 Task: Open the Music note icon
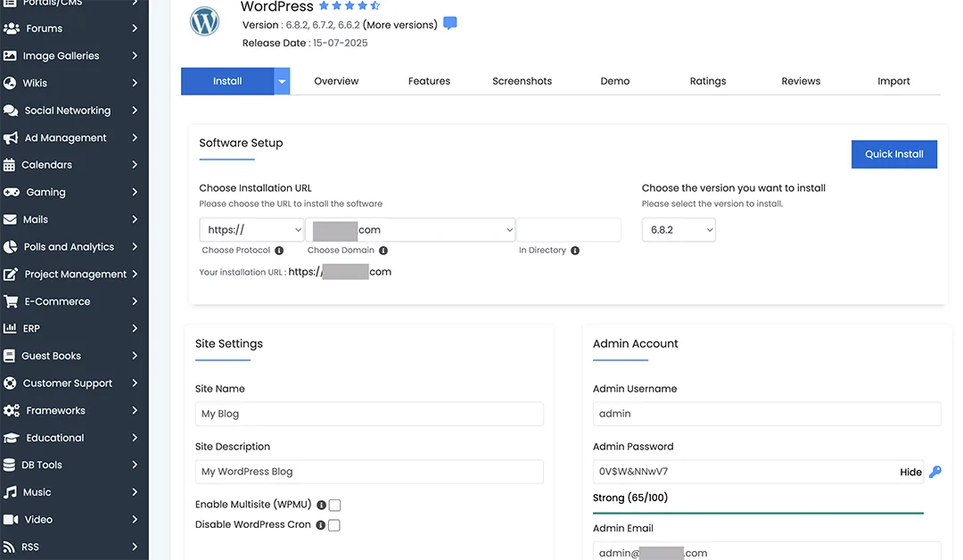click(10, 492)
